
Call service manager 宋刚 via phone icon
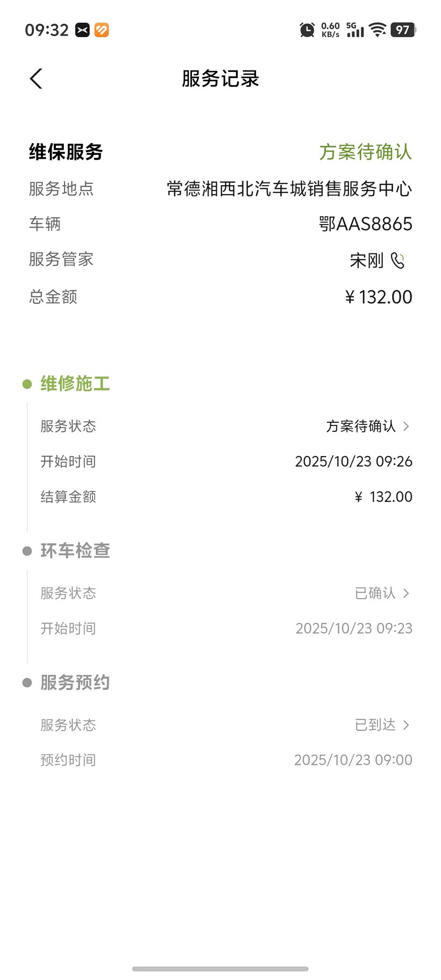pos(397,261)
